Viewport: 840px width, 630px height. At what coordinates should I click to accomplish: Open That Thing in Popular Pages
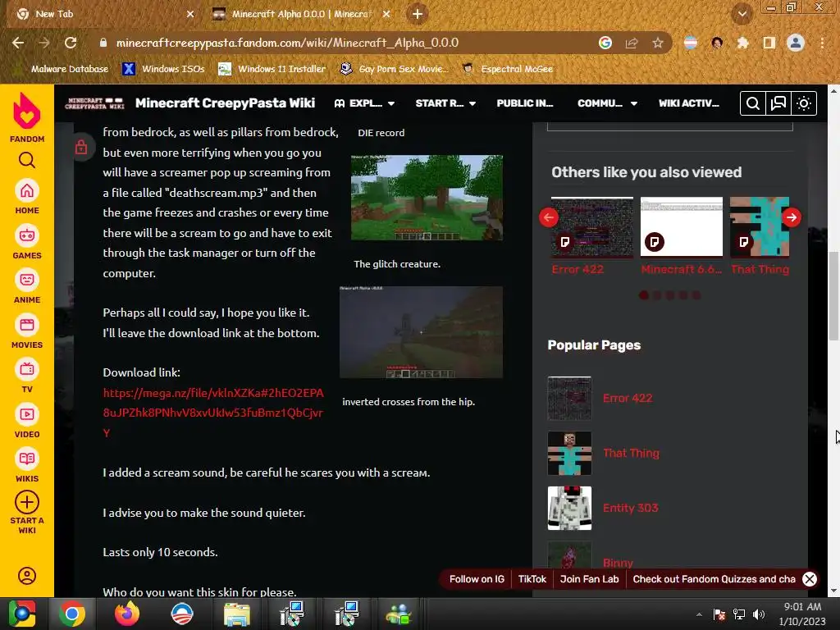point(631,453)
